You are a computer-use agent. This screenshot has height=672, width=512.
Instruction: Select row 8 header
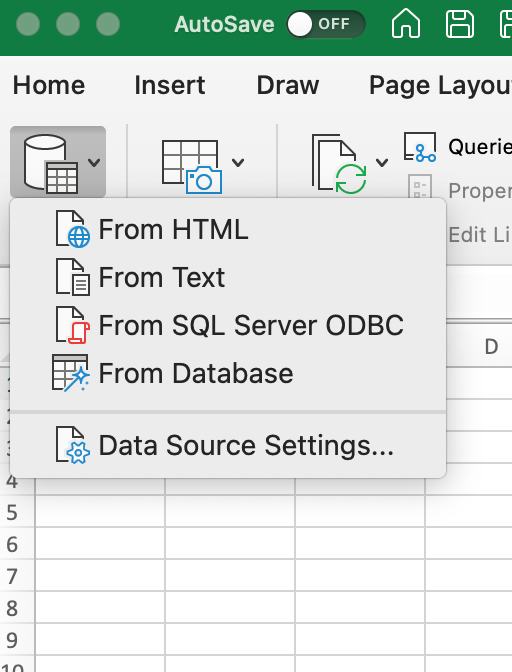pos(17,607)
